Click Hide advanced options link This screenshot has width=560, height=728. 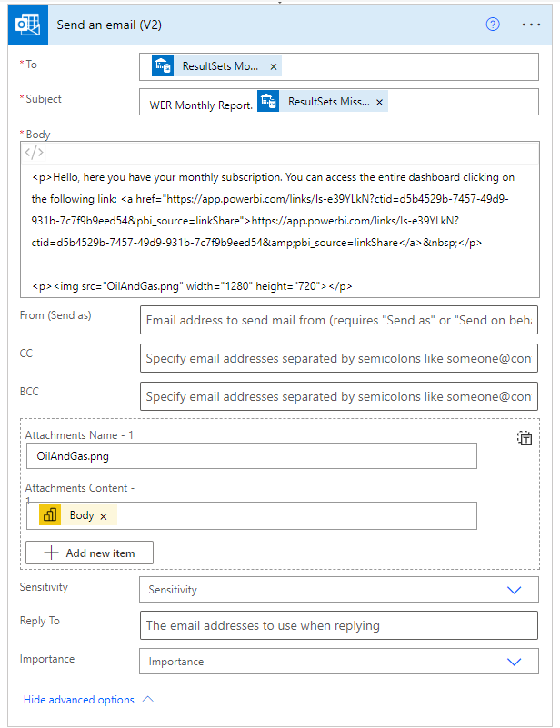pos(79,699)
